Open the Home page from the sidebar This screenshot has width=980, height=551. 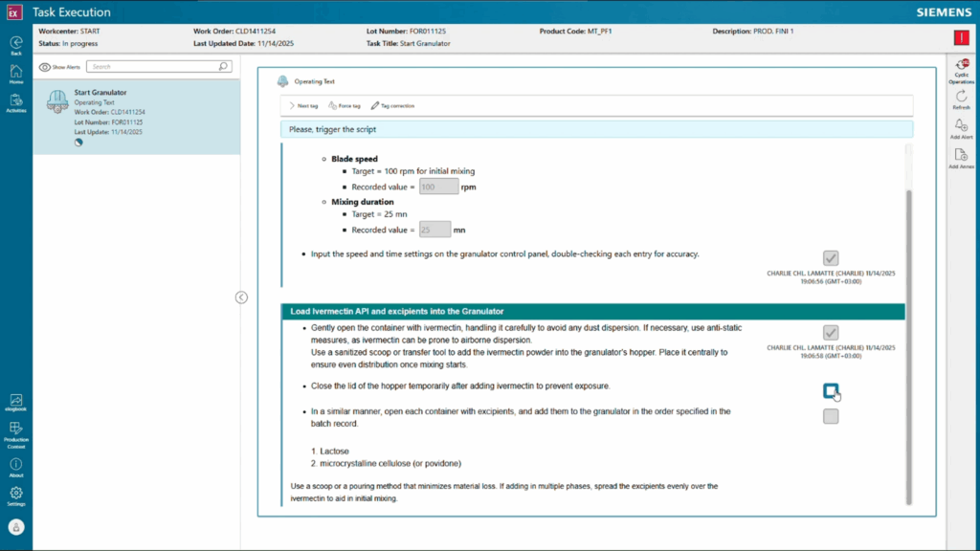pos(16,73)
